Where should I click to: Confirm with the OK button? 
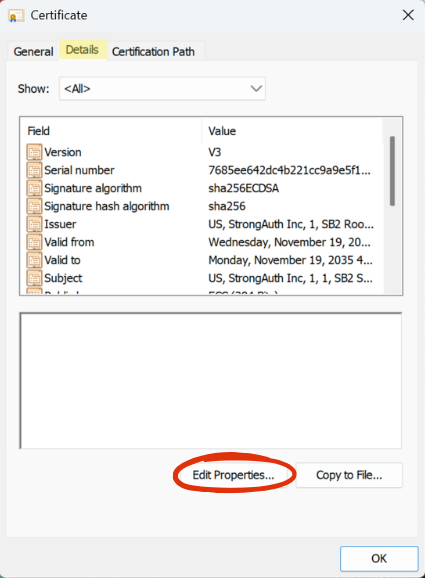379,558
